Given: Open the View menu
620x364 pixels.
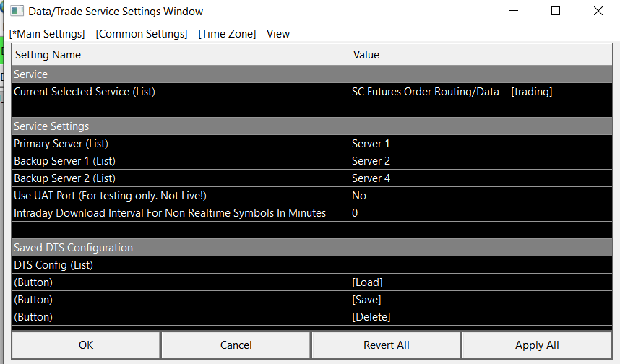Looking at the screenshot, I should 278,34.
